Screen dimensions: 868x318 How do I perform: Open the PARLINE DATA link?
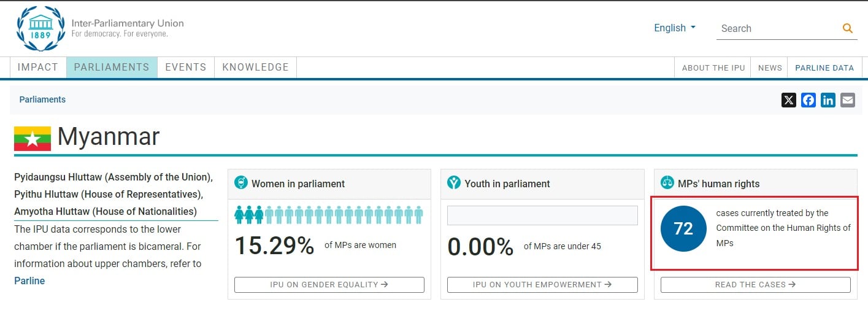point(824,68)
